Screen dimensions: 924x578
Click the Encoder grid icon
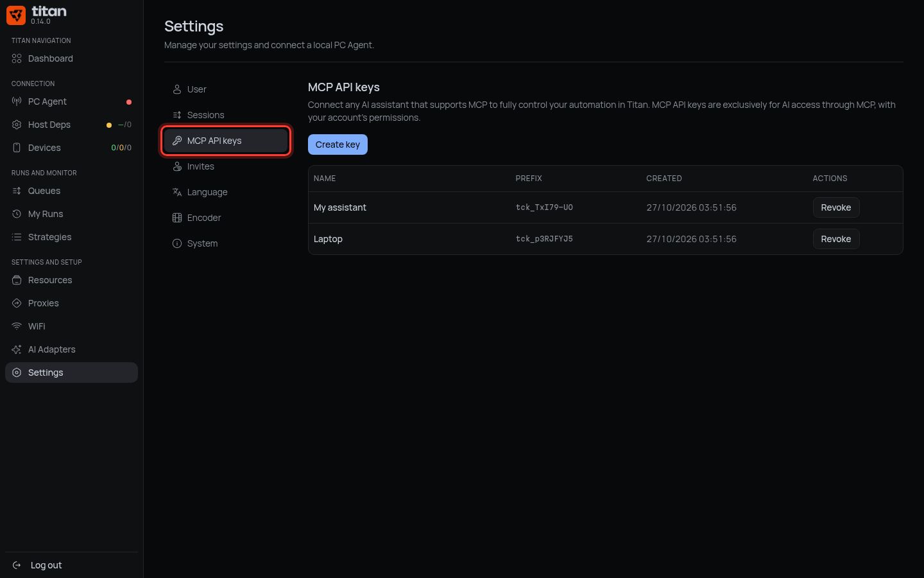[x=177, y=218]
